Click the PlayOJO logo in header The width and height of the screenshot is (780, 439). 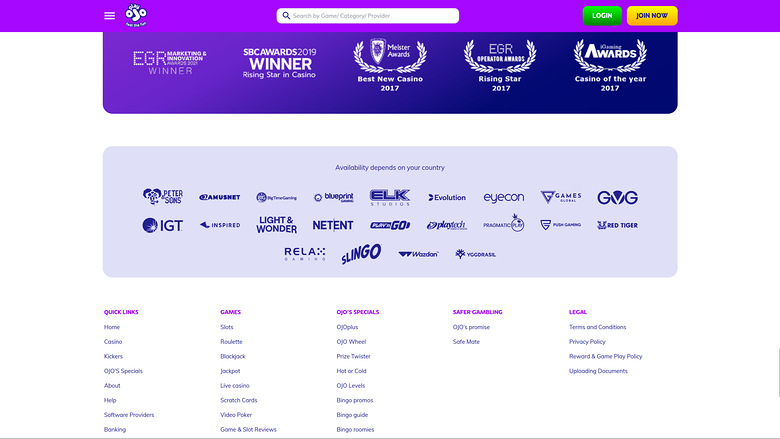[135, 15]
